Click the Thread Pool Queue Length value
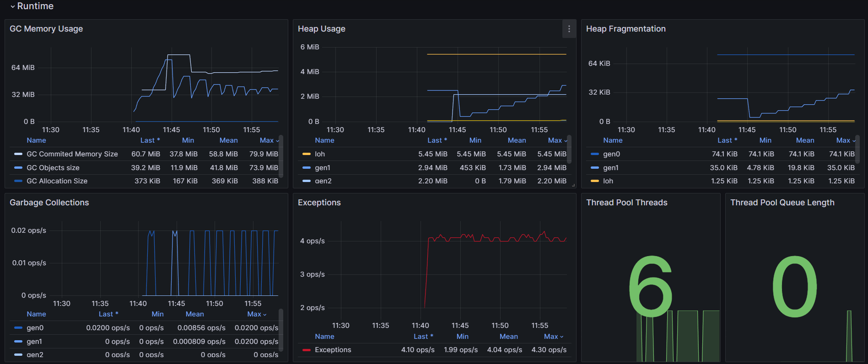This screenshot has height=364, width=868. point(795,286)
